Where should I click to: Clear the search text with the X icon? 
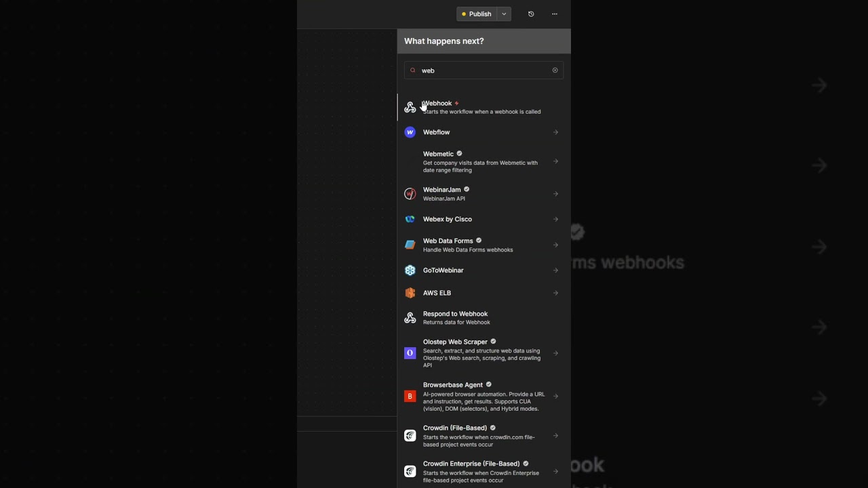[555, 70]
